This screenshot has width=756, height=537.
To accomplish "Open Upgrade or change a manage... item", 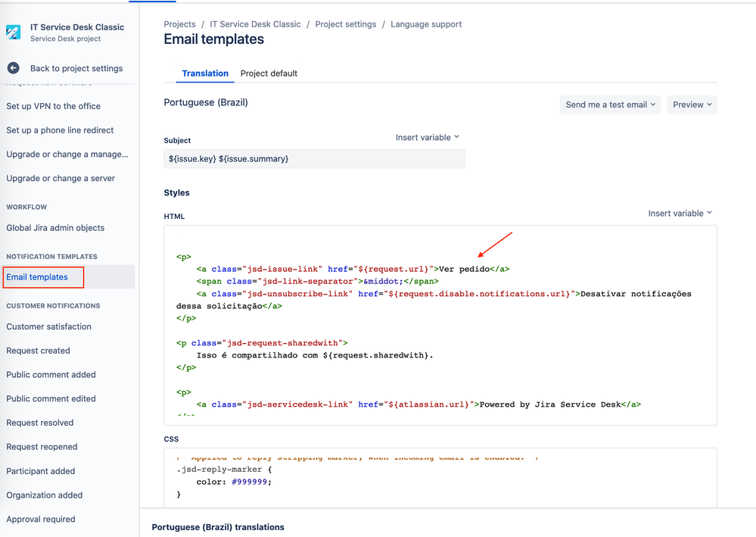I will [x=67, y=155].
